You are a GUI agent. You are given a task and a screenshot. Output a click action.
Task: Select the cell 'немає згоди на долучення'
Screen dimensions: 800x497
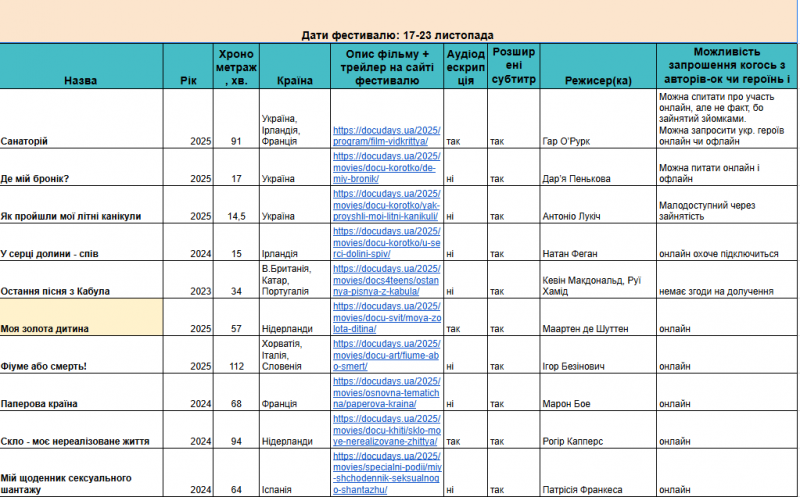pos(727,280)
